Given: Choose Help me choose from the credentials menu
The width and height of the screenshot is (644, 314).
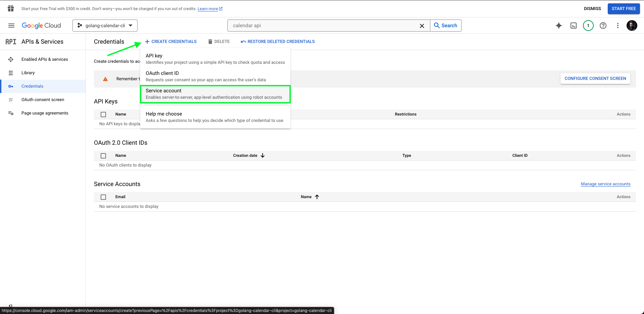Looking at the screenshot, I should (215, 117).
